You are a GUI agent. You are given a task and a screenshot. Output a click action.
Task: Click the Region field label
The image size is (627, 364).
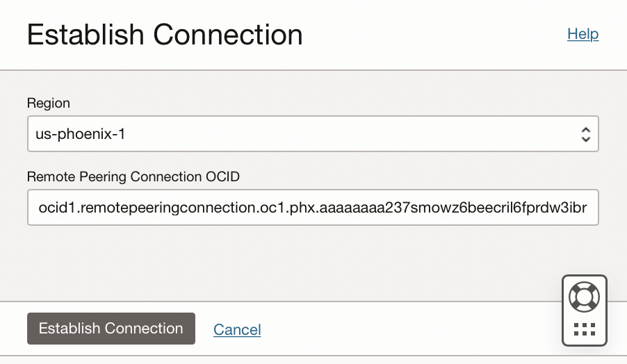coord(49,103)
